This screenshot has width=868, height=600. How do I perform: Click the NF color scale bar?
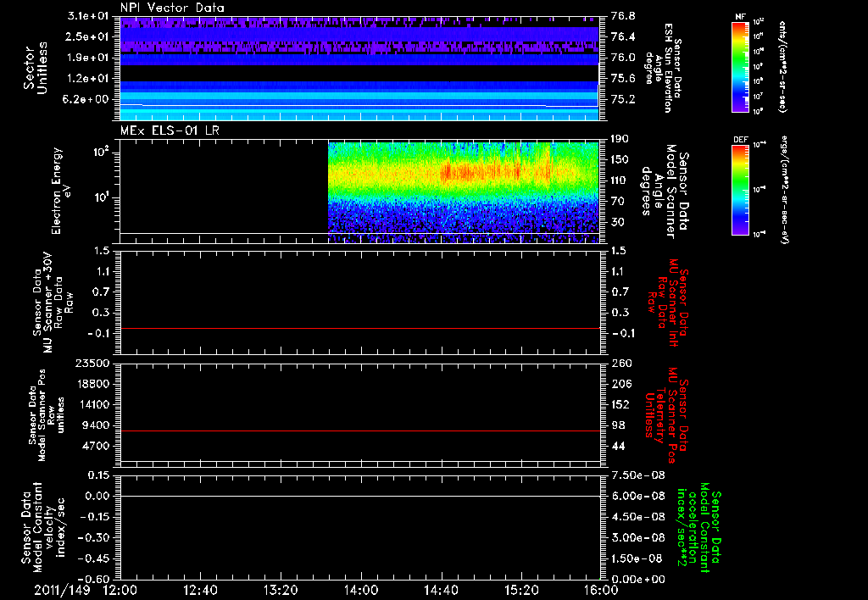point(740,67)
